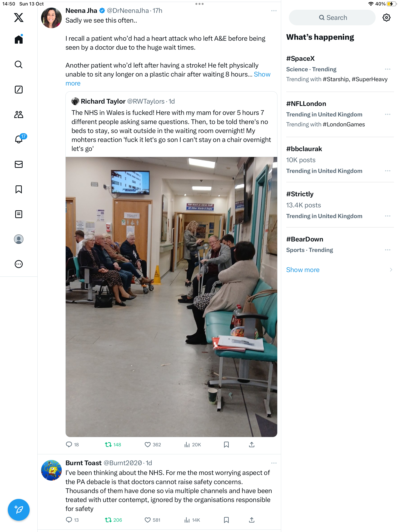The image size is (399, 532).
Task: Open search settings gear icon
Action: tap(386, 18)
